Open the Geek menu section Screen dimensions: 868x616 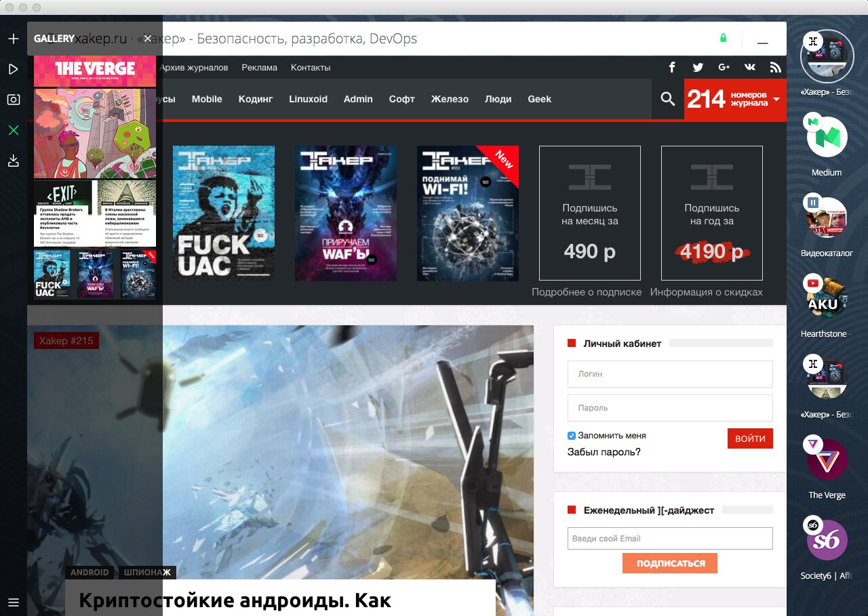click(x=540, y=99)
